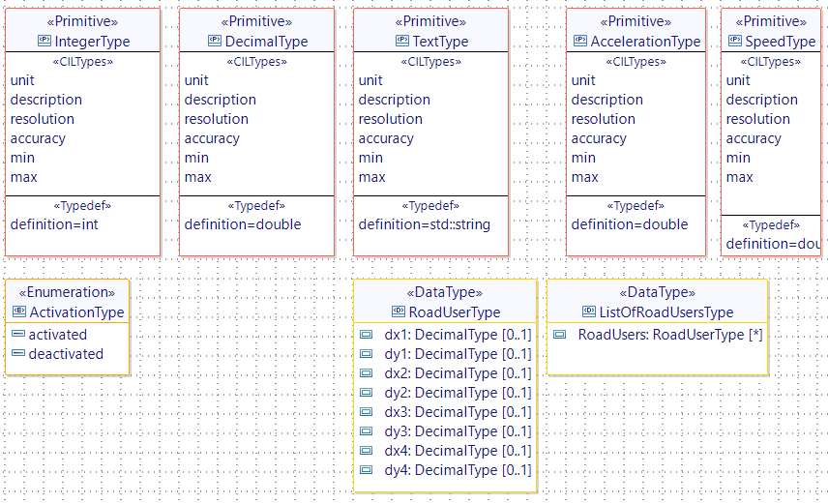
Task: Select the DecimalType class name
Action: [267, 42]
